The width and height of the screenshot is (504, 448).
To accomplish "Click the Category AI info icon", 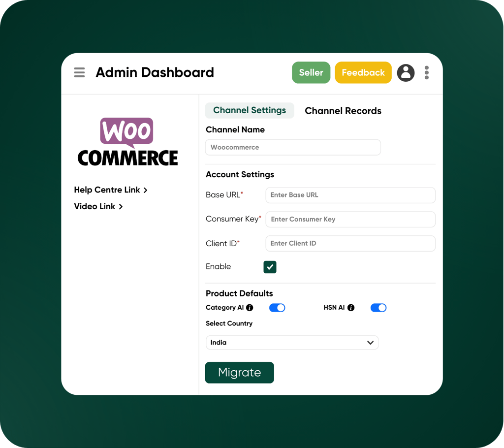I will [x=250, y=308].
